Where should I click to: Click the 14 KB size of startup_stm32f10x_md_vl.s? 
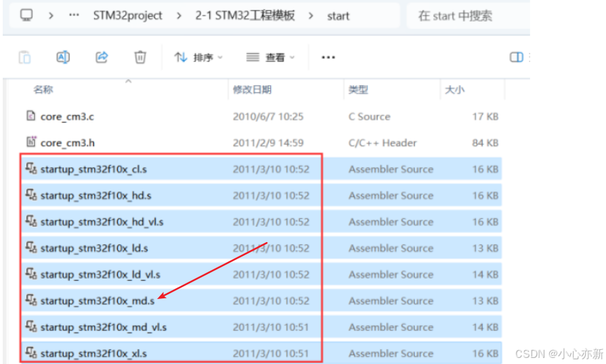[x=485, y=327]
